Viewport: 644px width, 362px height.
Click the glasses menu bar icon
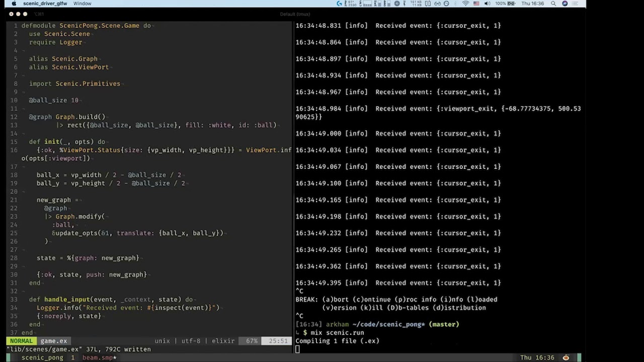(437, 4)
